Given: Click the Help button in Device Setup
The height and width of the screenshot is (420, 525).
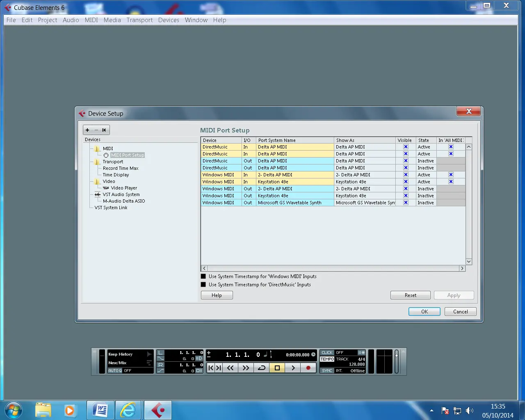Looking at the screenshot, I should 217,295.
